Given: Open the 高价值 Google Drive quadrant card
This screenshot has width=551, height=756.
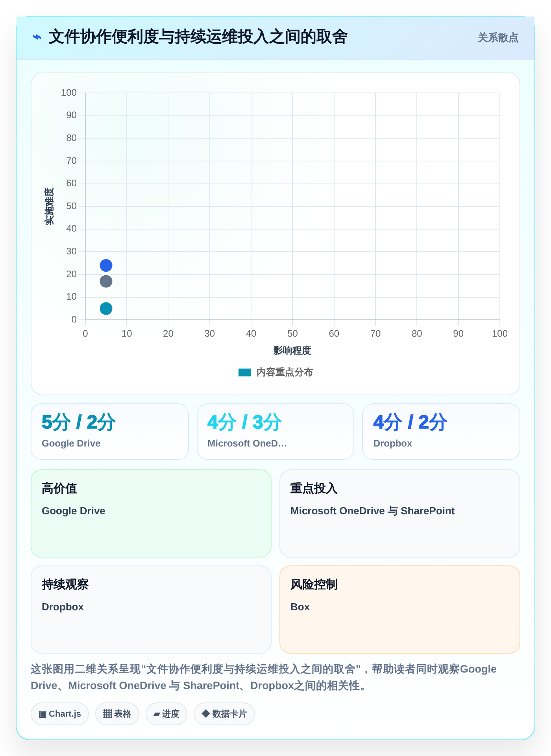Looking at the screenshot, I should pyautogui.click(x=151, y=513).
